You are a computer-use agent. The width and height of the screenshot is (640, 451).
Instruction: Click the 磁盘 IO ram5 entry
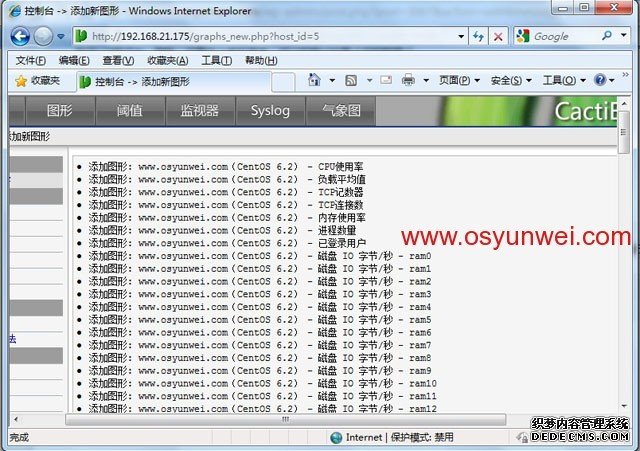pyautogui.click(x=260, y=320)
